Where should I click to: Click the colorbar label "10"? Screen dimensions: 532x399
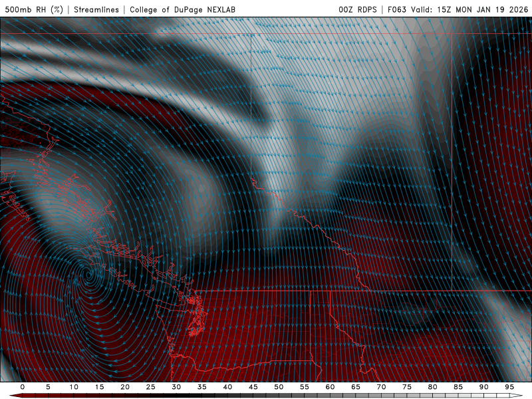(74, 387)
